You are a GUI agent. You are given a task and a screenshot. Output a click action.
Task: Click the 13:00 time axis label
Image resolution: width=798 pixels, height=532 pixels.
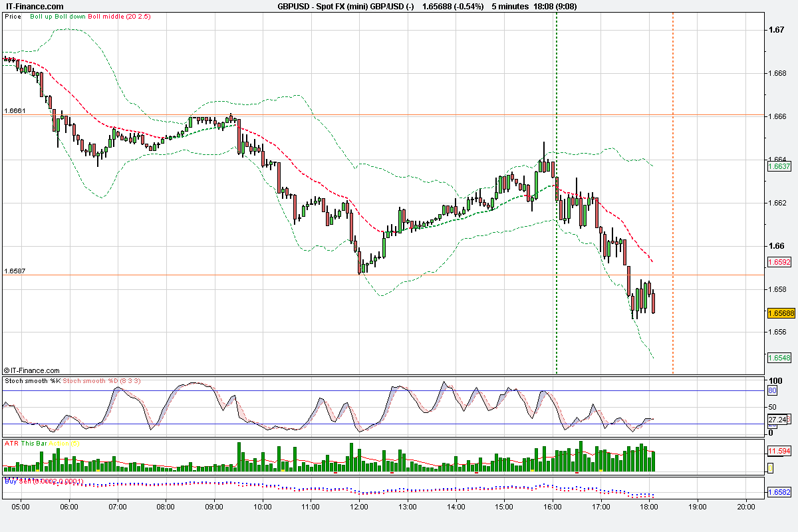click(x=408, y=507)
